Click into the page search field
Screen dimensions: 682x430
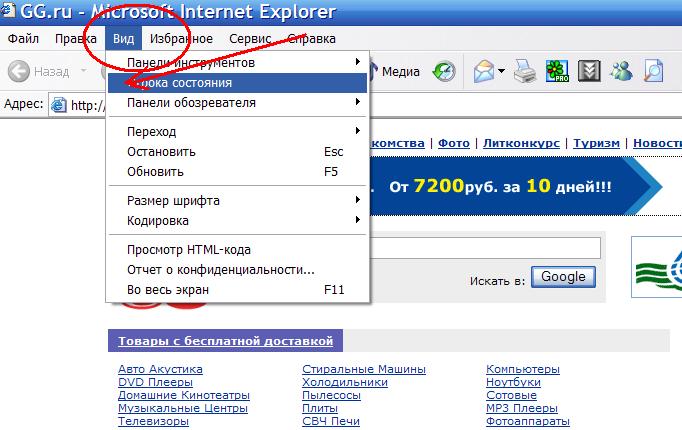pos(485,248)
